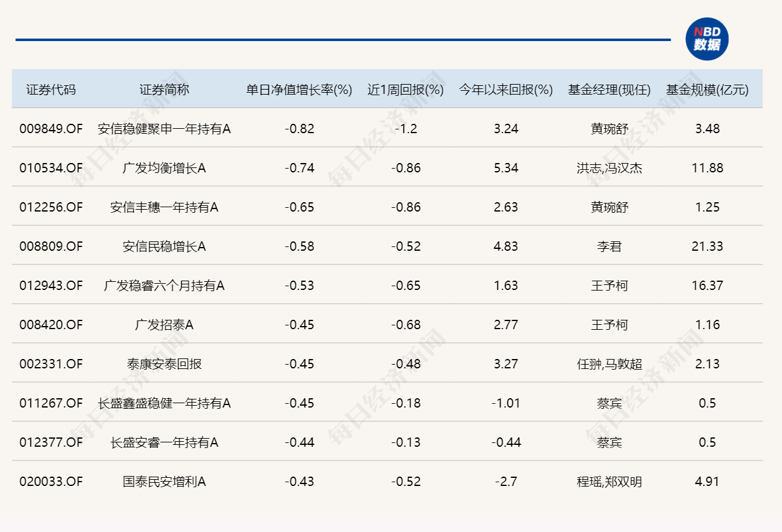Click year-to-date return 5.34
The width and height of the screenshot is (782, 532).
(506, 168)
